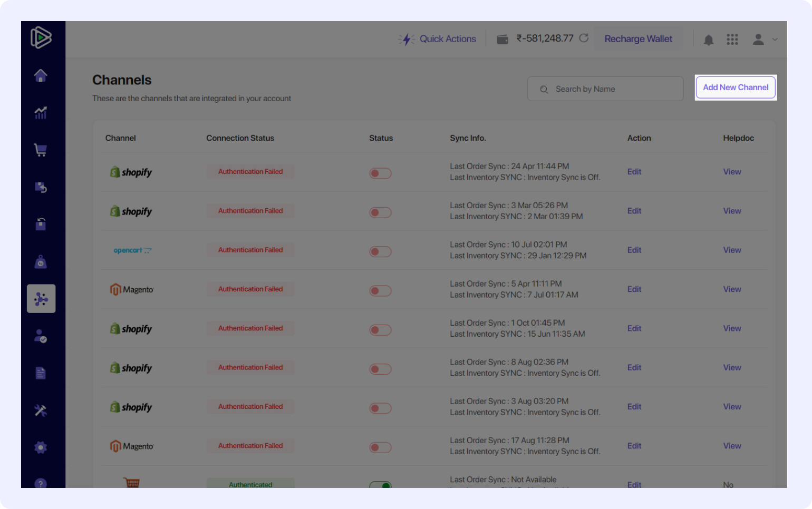Toggle status switch for first Shopify channel
812x509 pixels.
click(380, 173)
